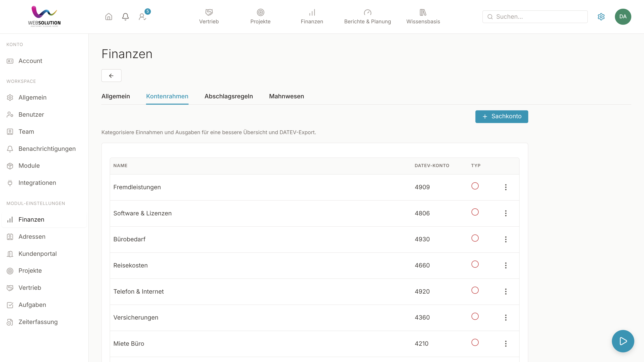Open Kundenportal module settings

44,254
